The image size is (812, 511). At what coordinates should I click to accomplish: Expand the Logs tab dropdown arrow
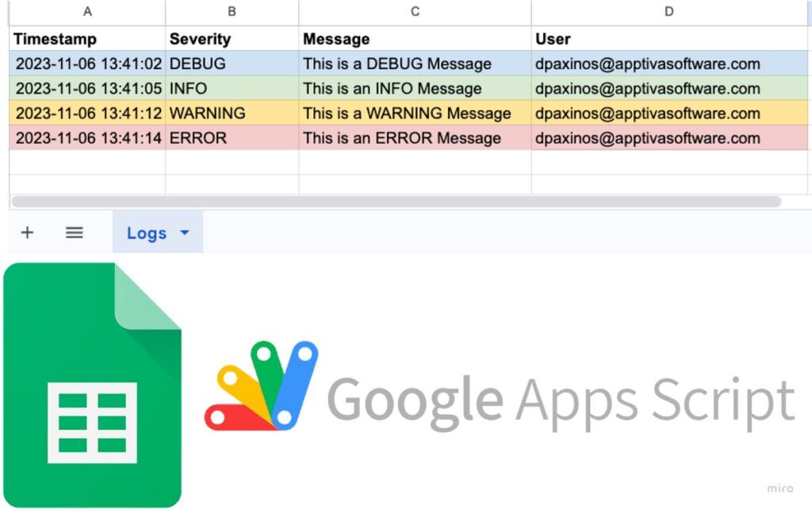pos(185,232)
